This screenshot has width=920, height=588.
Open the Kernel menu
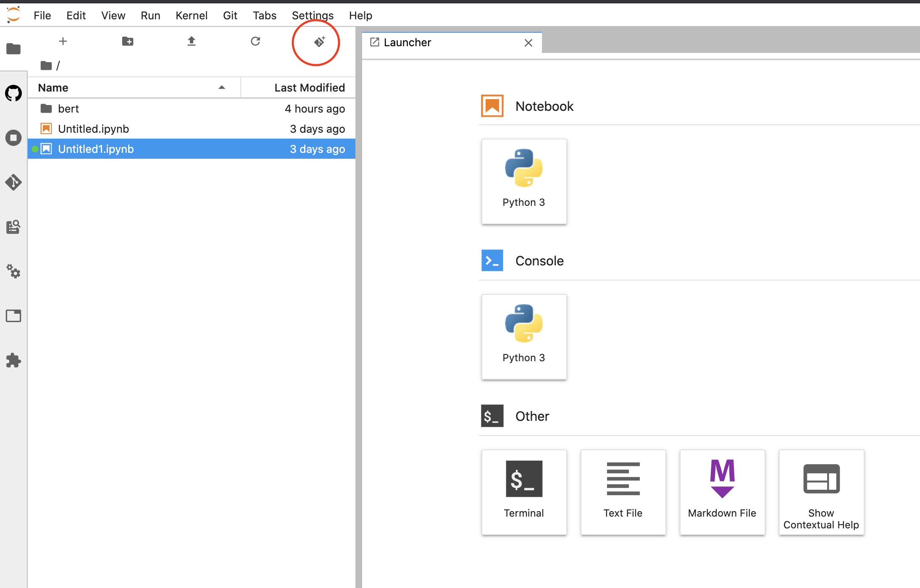coord(191,16)
